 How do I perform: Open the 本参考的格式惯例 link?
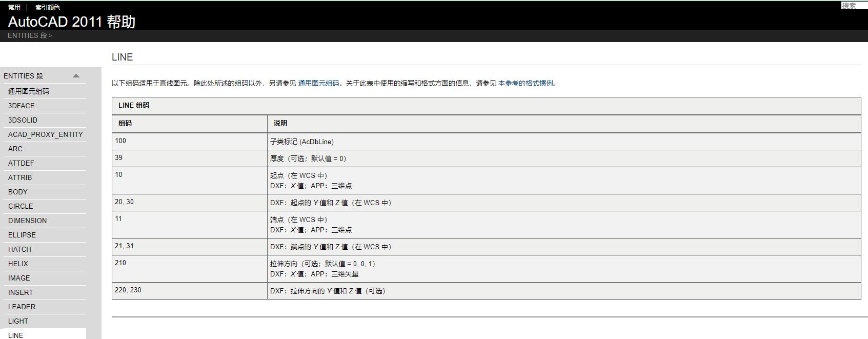click(x=526, y=83)
